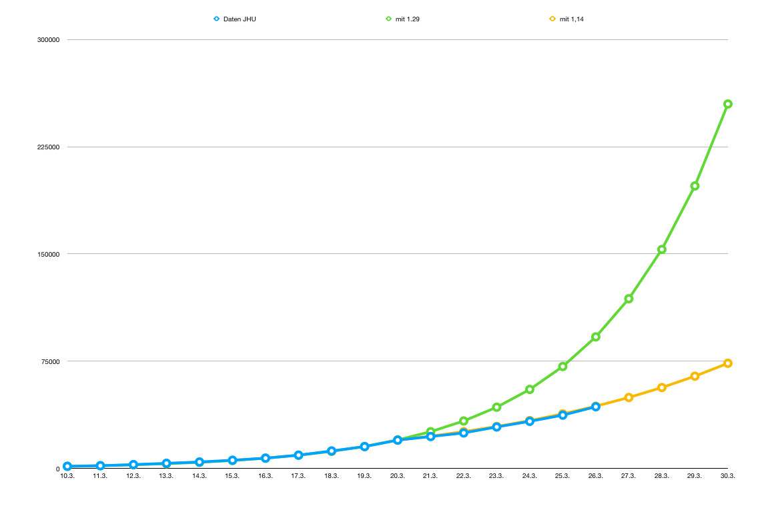The image size is (758, 532).
Task: Select the 150000 y-axis label
Action: click(x=49, y=254)
